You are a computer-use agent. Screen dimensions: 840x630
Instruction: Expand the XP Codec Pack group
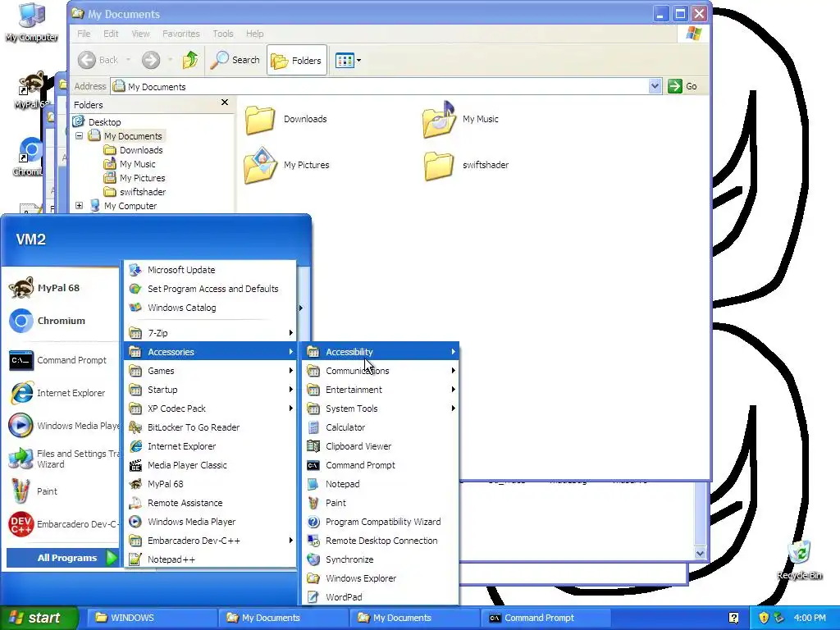pyautogui.click(x=210, y=409)
